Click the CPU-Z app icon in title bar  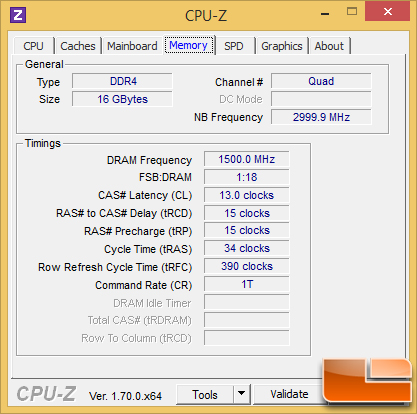pos(18,15)
